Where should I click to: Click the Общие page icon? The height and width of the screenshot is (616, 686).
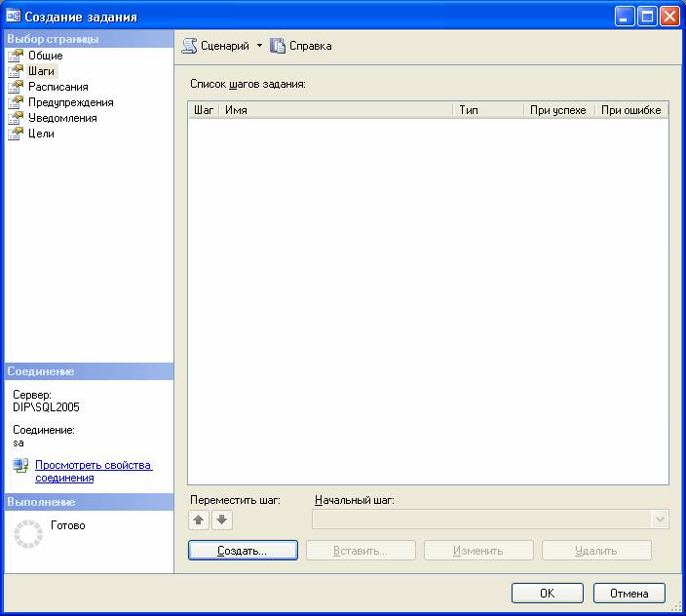16,56
